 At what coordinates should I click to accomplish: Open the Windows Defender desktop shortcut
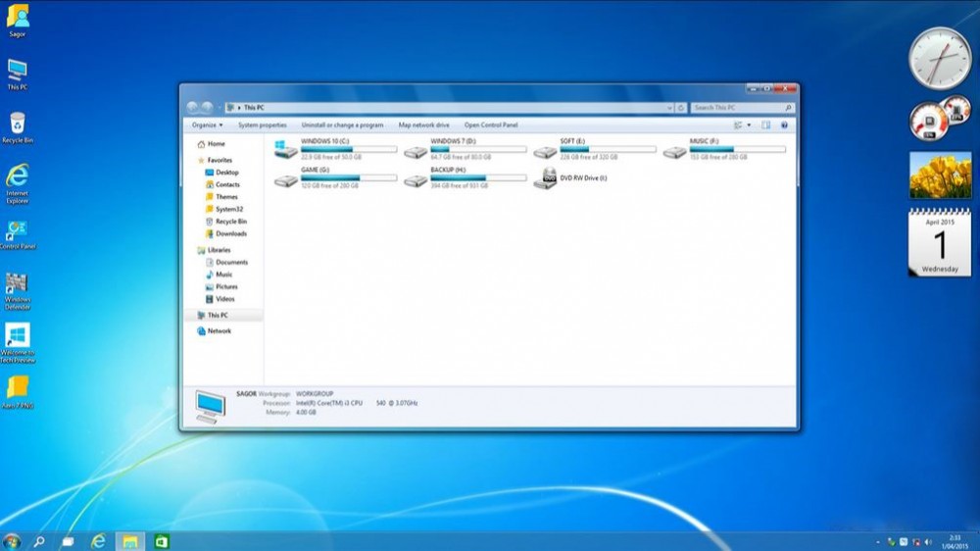coord(17,285)
